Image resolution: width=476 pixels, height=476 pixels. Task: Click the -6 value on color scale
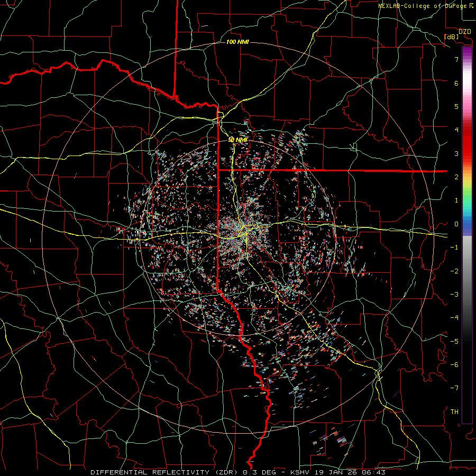point(454,365)
